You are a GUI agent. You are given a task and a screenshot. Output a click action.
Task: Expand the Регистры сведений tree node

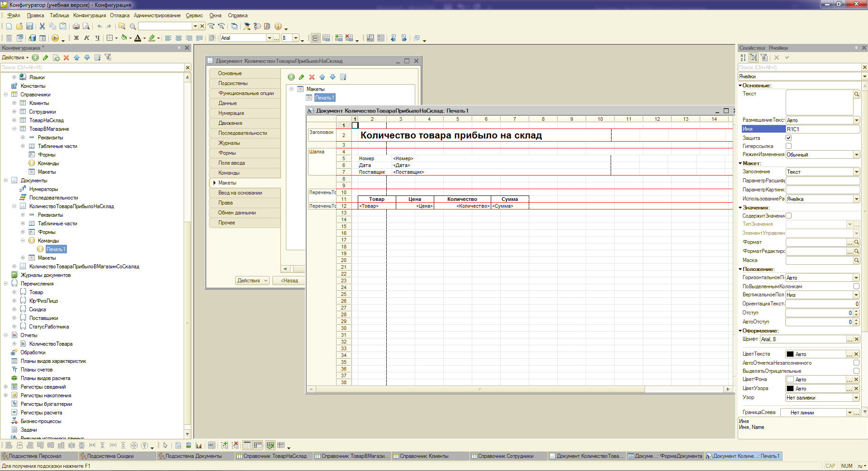click(x=5, y=387)
